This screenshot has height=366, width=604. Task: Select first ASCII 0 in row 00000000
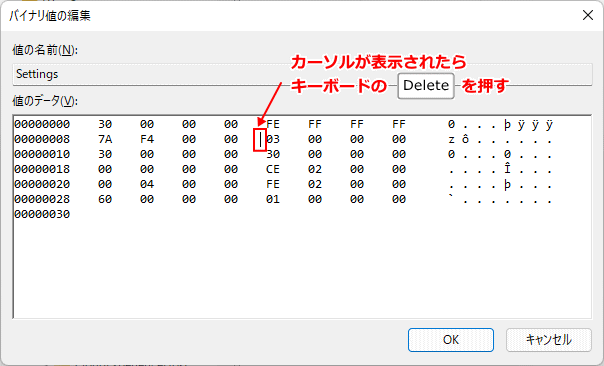451,124
